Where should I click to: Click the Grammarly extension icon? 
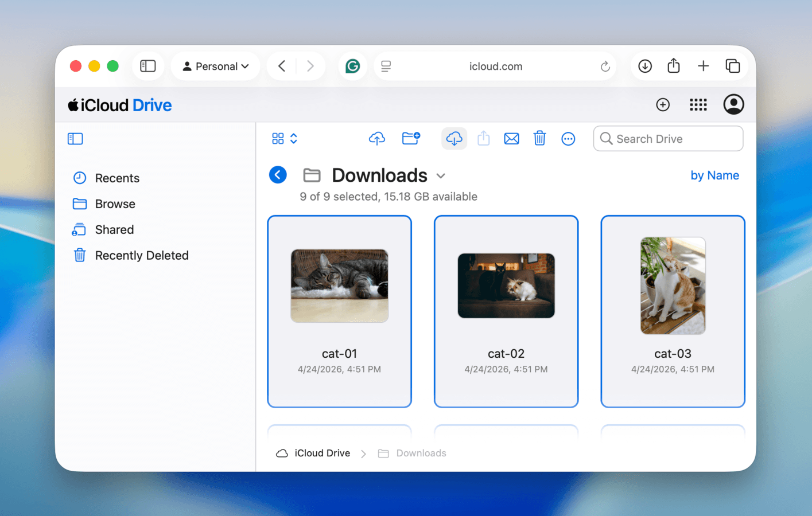(352, 66)
